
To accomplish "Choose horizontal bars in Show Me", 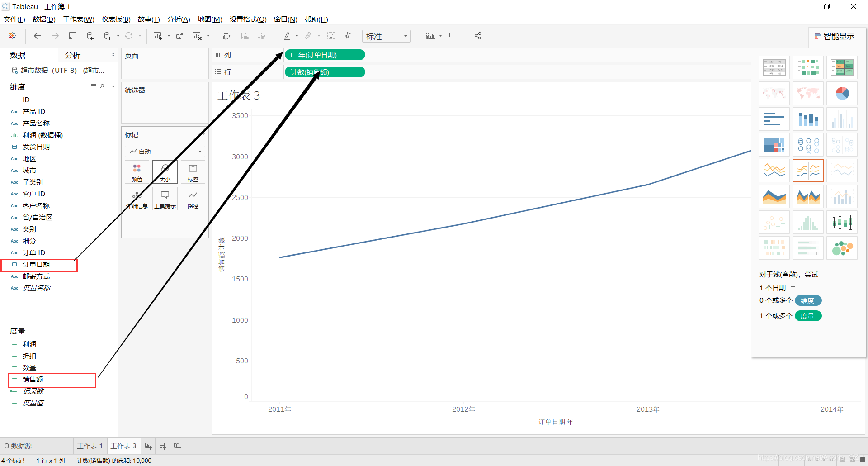I will point(774,119).
